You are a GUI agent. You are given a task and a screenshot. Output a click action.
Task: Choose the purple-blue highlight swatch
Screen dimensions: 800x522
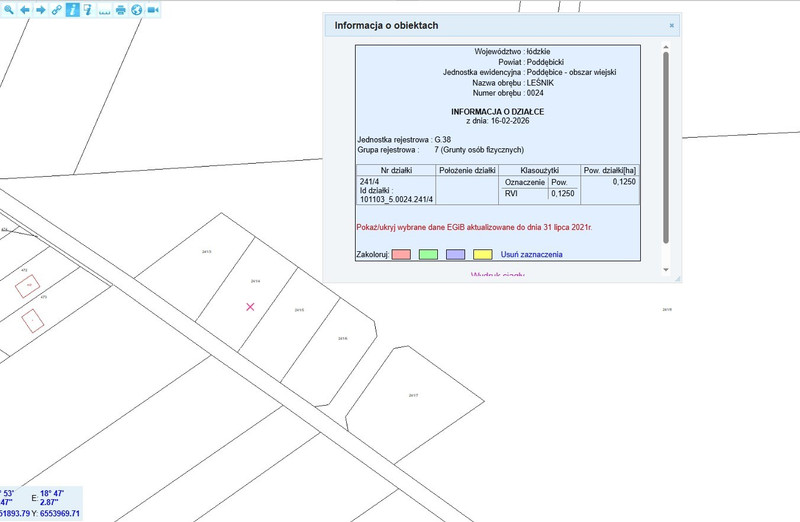455,254
